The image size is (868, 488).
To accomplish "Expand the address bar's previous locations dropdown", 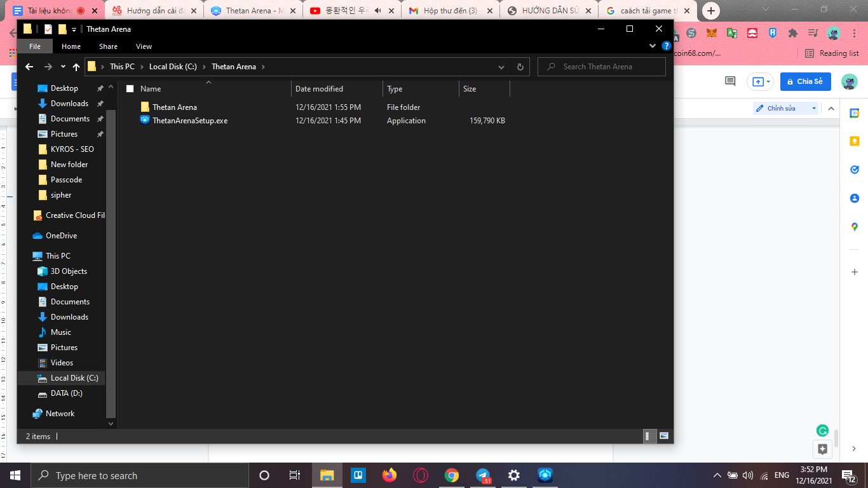I will coord(501,67).
